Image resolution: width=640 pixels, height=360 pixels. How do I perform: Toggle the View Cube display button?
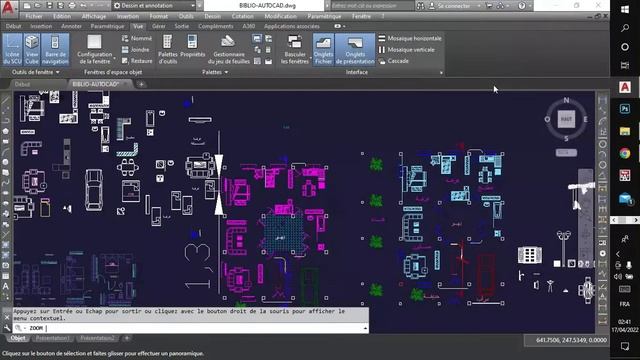point(32,49)
